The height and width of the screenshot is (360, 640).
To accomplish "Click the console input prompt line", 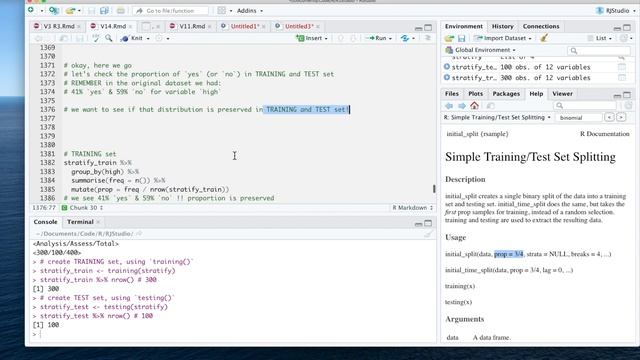I will coord(233,334).
